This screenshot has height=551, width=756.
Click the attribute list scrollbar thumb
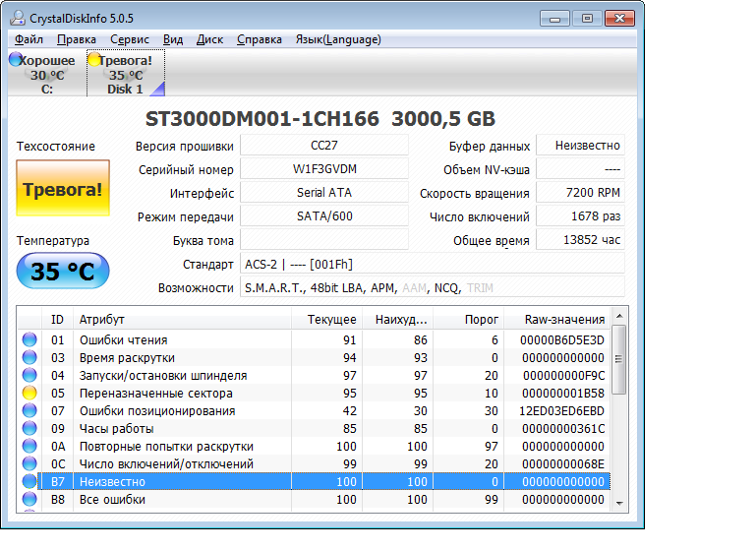click(x=619, y=359)
